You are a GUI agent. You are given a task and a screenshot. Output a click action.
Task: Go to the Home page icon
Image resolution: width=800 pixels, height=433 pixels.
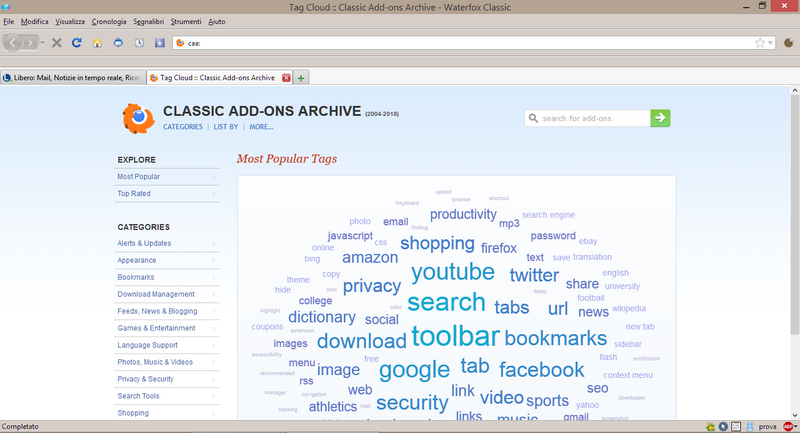click(x=97, y=43)
